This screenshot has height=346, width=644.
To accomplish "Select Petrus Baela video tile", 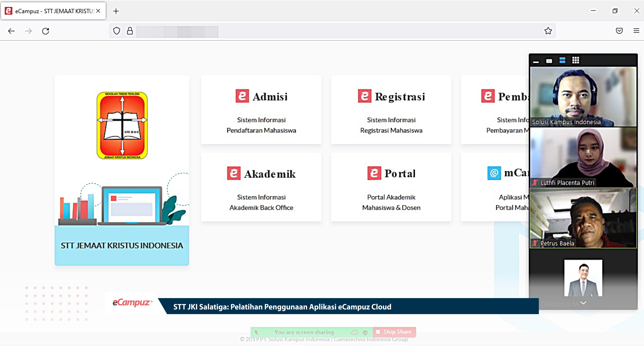I will [x=583, y=218].
